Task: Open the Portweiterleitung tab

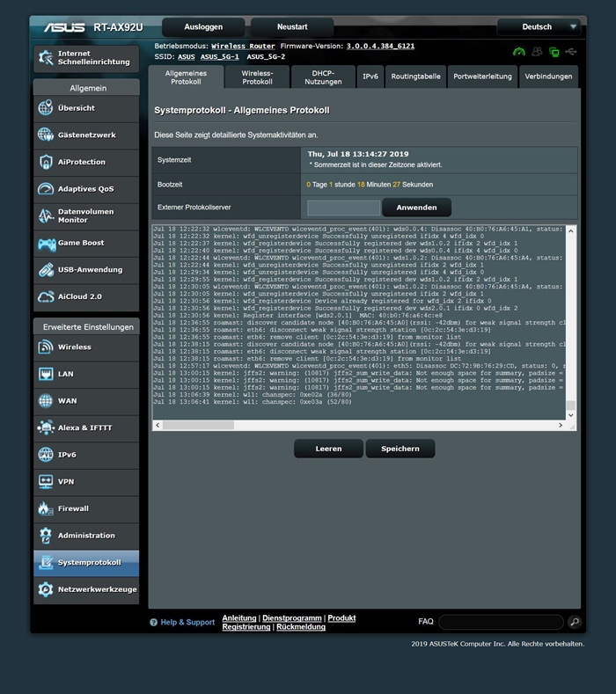Action: point(482,77)
